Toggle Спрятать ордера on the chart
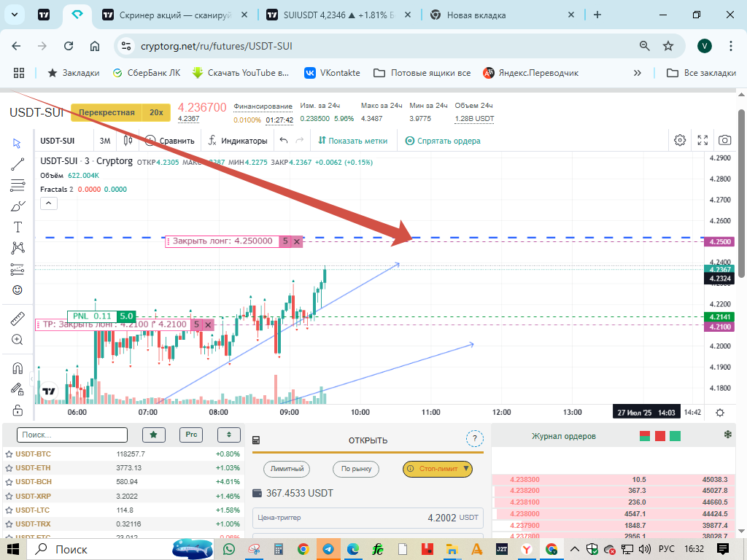 click(443, 141)
